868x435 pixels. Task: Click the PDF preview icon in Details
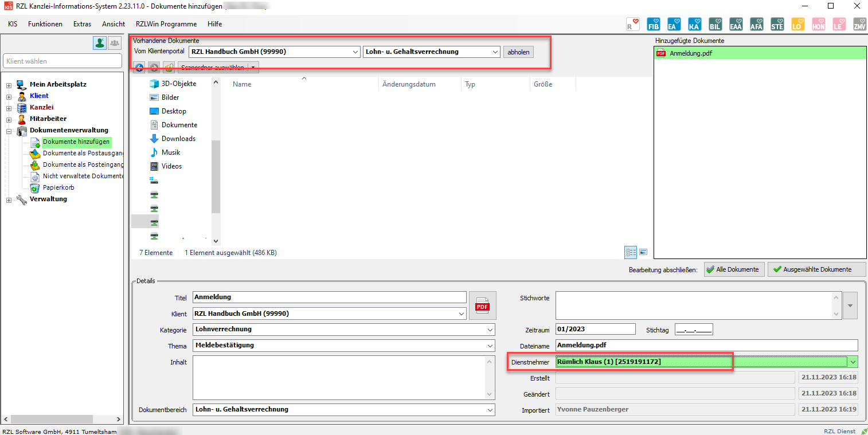482,305
